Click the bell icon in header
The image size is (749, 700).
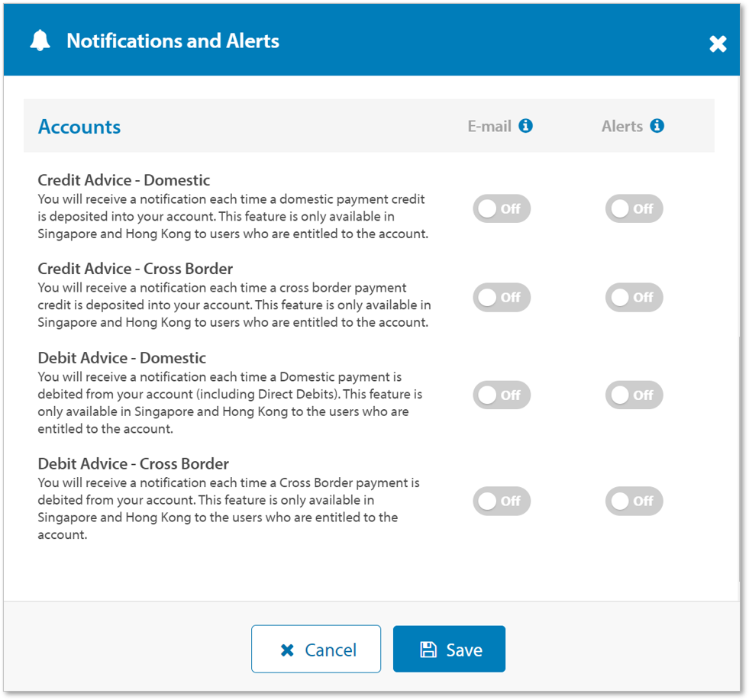40,40
